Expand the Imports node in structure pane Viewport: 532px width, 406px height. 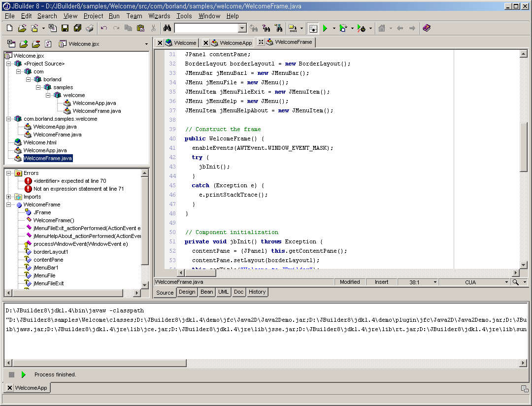tap(9, 197)
